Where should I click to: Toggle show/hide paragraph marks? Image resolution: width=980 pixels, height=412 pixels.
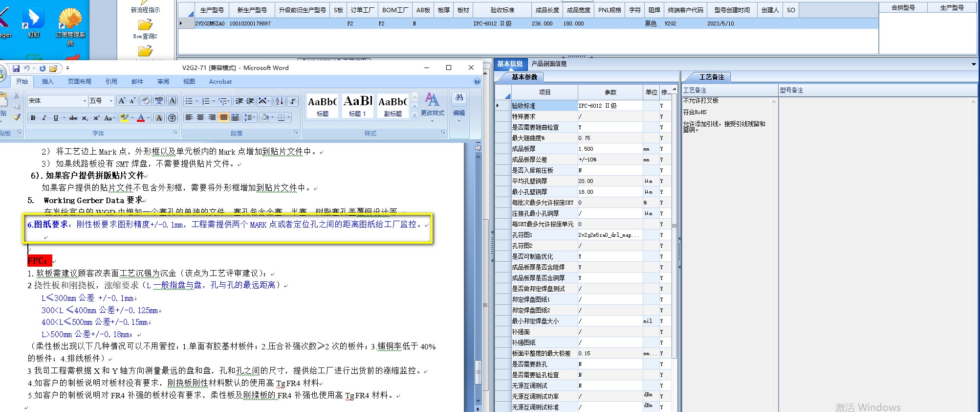click(x=293, y=101)
